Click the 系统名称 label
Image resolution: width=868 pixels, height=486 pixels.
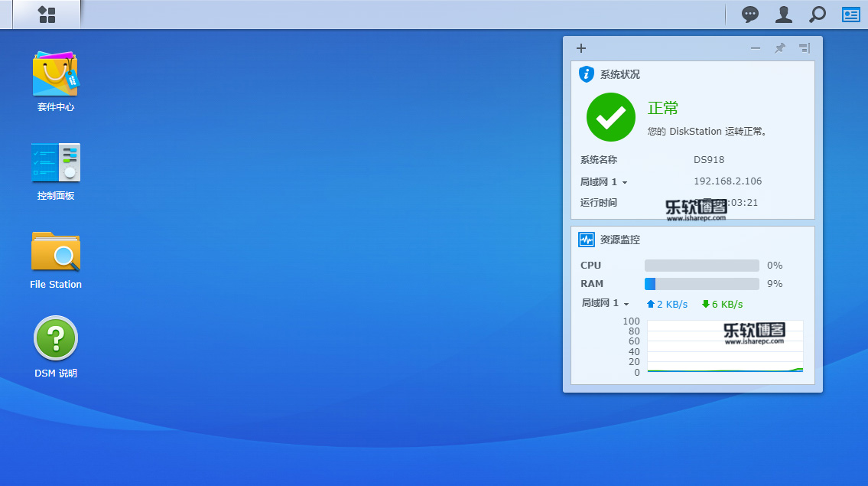pos(598,160)
